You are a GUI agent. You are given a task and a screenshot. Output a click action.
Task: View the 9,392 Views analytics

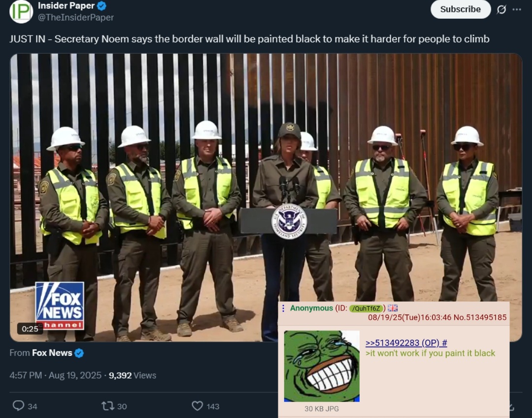(133, 375)
